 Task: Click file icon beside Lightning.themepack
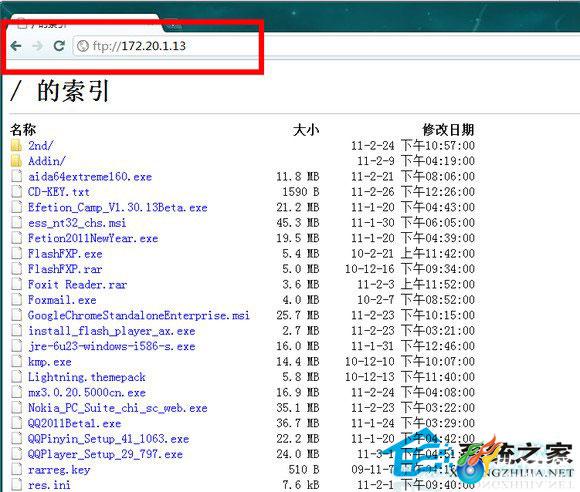(16, 377)
